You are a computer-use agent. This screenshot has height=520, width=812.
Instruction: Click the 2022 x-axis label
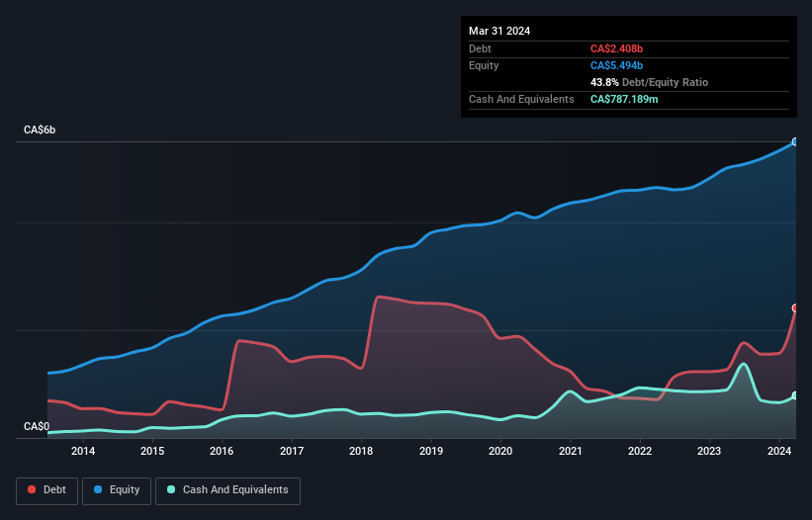click(x=640, y=451)
